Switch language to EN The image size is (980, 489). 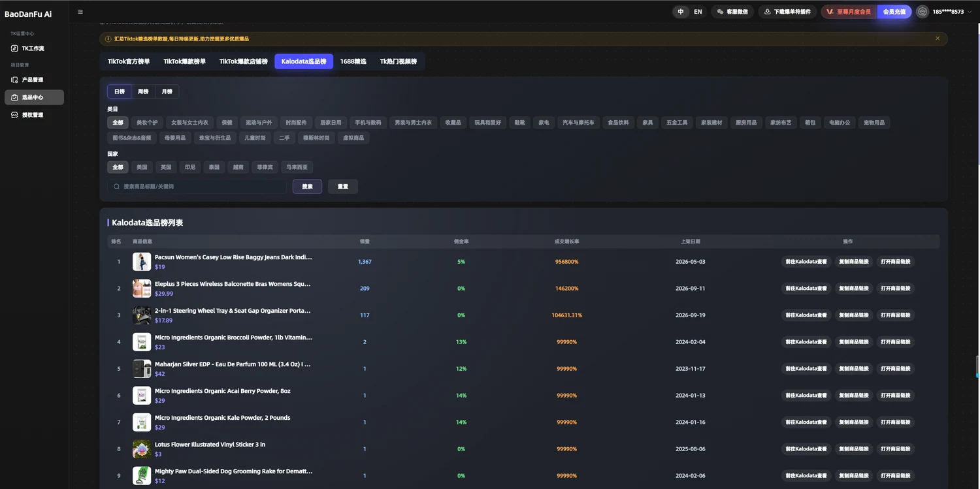[x=698, y=12]
